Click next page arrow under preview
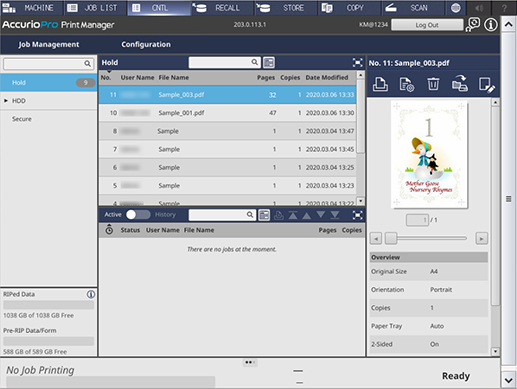This screenshot has height=389, width=517. tap(481, 238)
